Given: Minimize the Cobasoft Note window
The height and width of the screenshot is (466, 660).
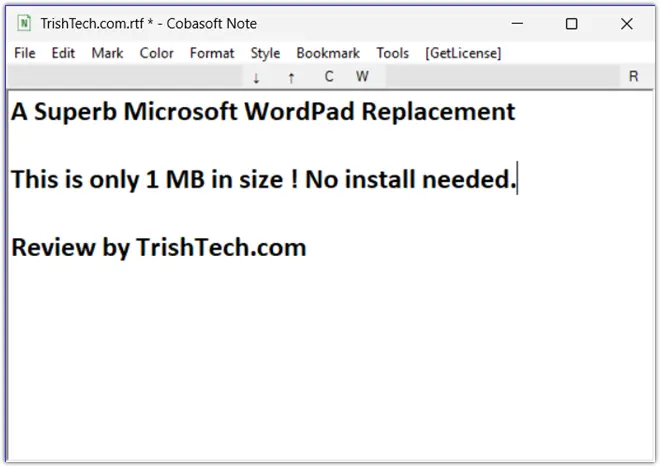Looking at the screenshot, I should [517, 23].
